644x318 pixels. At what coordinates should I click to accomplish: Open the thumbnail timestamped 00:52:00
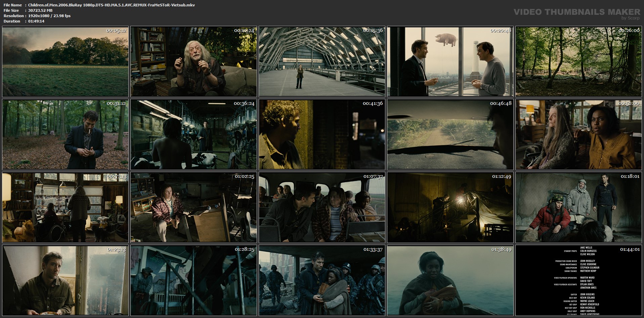coord(579,134)
